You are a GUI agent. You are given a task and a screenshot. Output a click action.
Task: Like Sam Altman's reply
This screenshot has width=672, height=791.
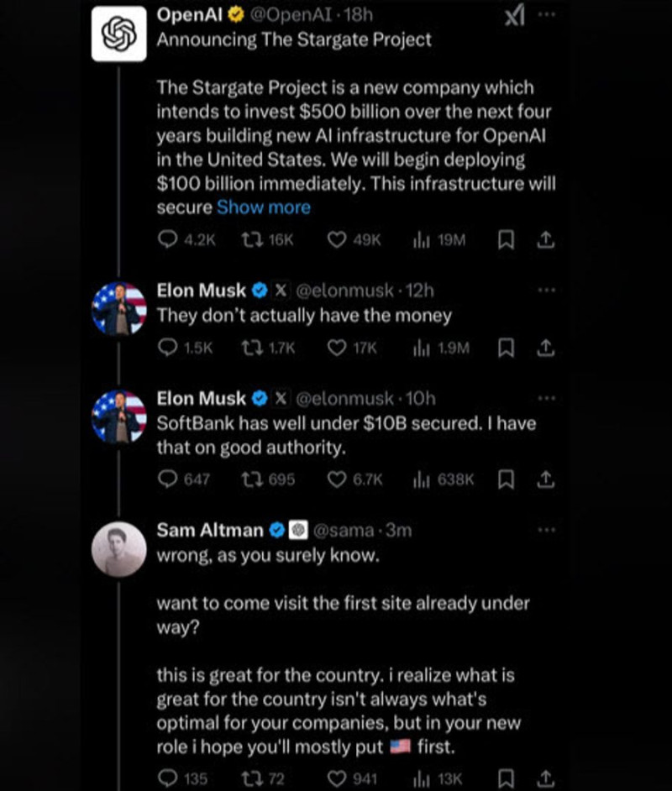click(338, 777)
